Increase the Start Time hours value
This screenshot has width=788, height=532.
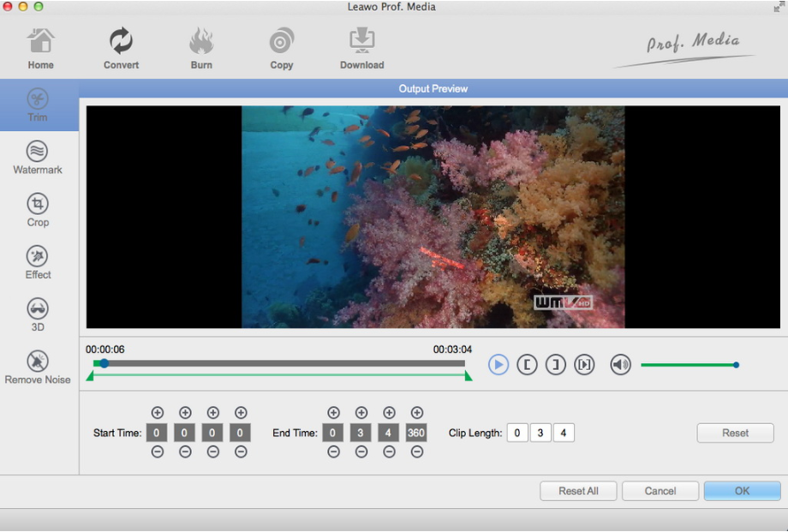[x=157, y=413]
